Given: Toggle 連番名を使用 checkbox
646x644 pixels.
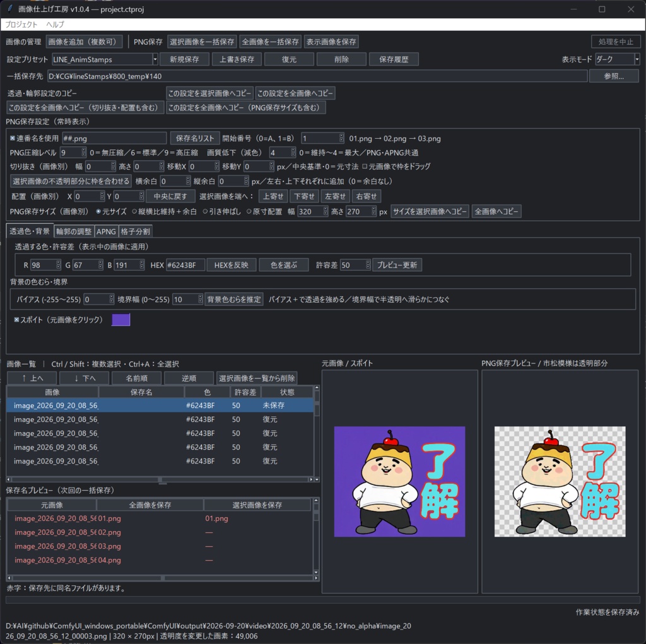Looking at the screenshot, I should (x=13, y=138).
